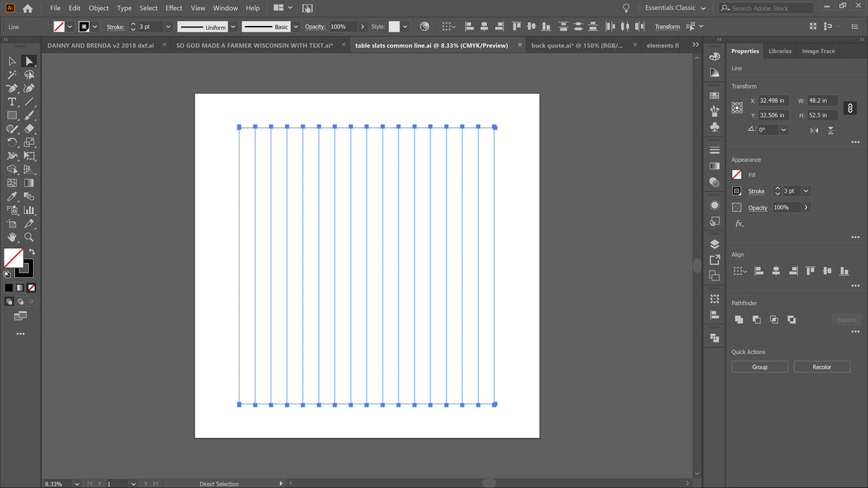Open the Symbols panel club icon
This screenshot has width=868, height=488.
point(715,127)
